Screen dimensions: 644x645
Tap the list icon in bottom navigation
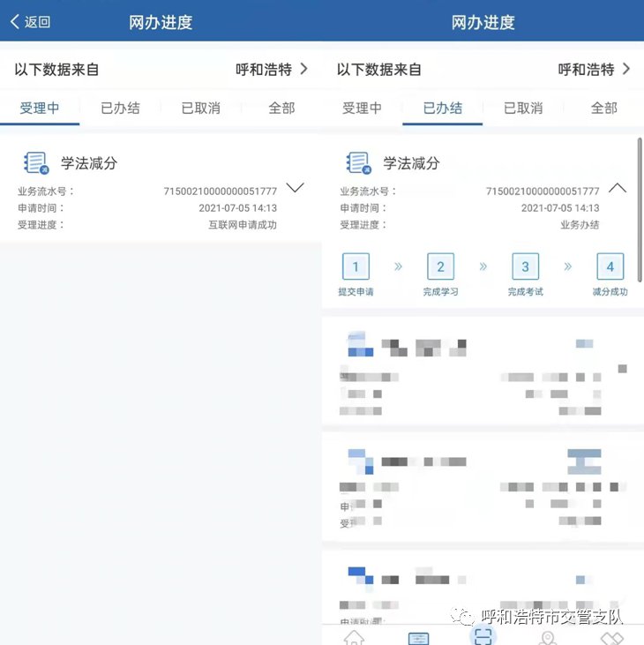[419, 638]
